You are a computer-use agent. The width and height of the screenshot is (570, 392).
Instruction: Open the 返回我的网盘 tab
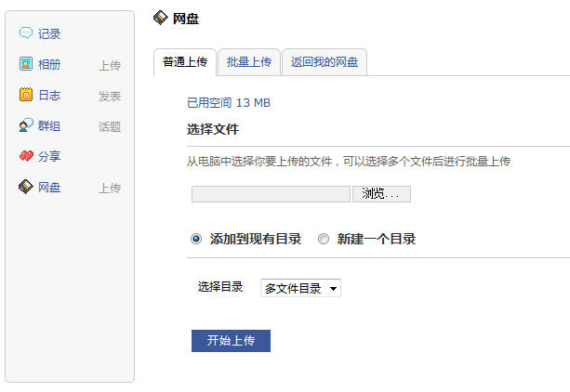point(325,62)
